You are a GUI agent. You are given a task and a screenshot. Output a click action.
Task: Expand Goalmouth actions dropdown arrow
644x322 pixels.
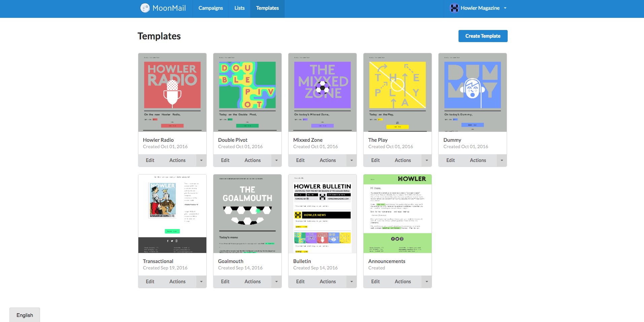pos(276,282)
